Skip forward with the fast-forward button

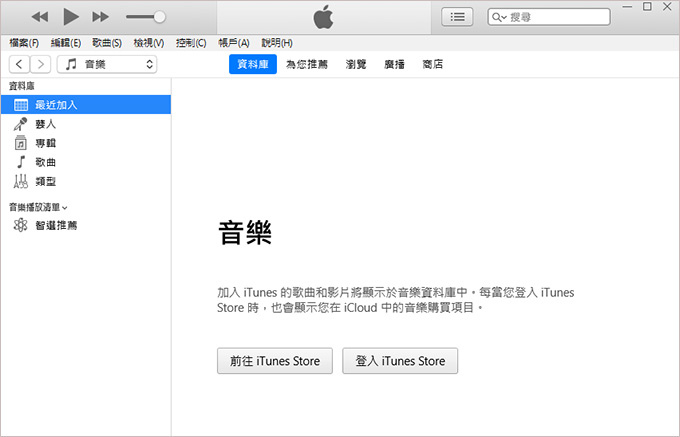click(101, 17)
